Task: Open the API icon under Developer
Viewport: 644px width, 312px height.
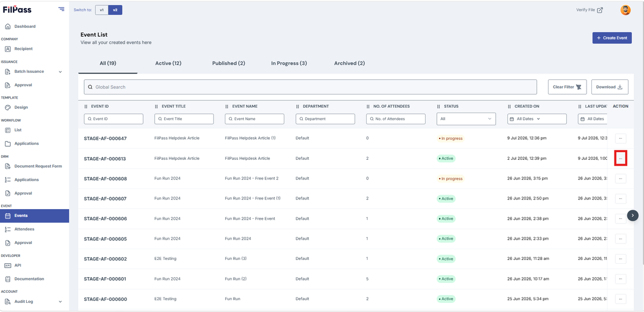Action: (8, 265)
